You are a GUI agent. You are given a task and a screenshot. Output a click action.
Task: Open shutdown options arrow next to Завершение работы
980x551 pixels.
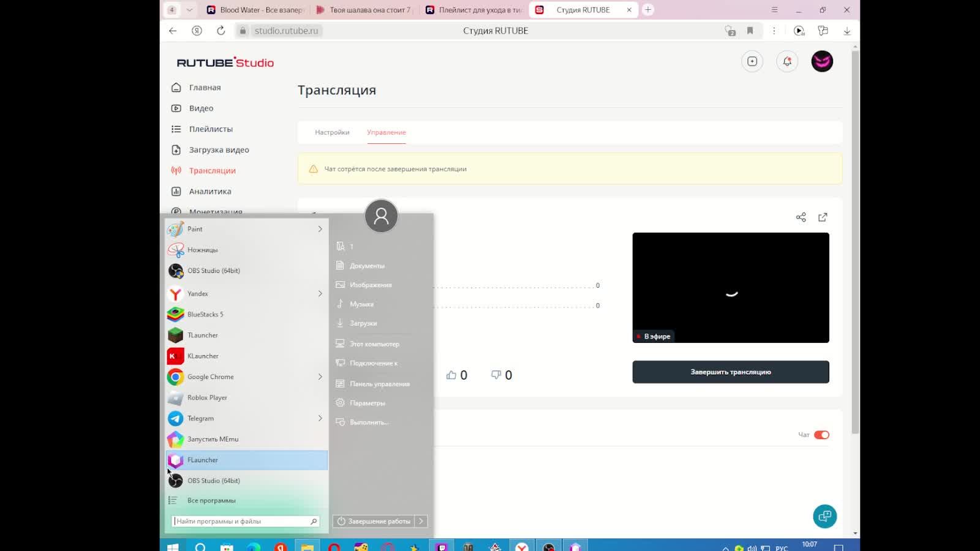pos(421,521)
